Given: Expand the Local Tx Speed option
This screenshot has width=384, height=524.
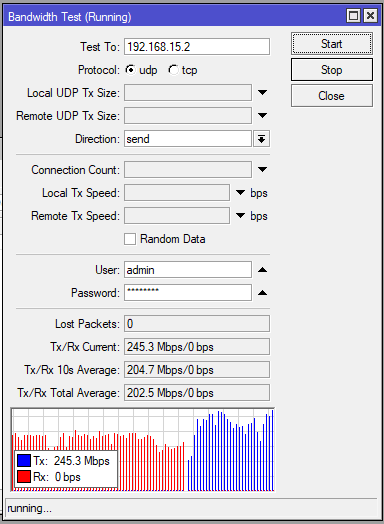Looking at the screenshot, I should (x=240, y=192).
